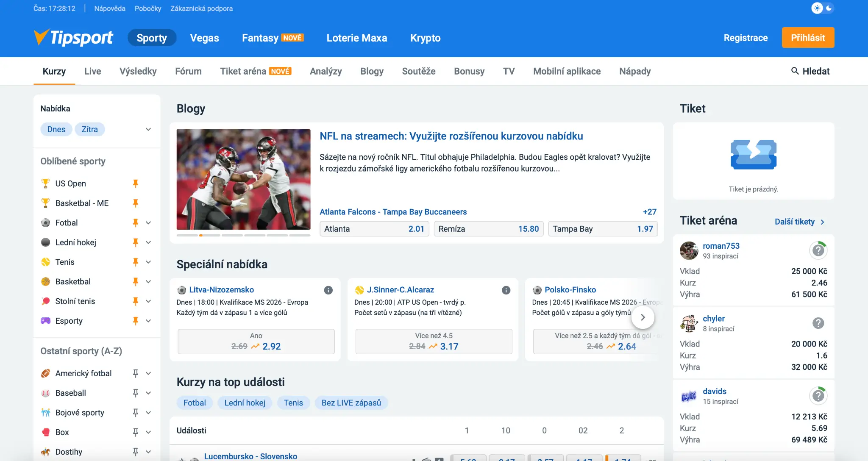Open info icon on J.Sinner-C.Alcaraz card
The image size is (868, 461).
506,290
